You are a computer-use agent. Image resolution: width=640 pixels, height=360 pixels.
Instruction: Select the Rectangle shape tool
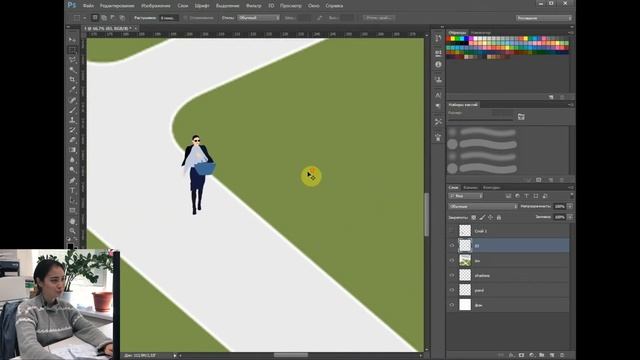[73, 210]
